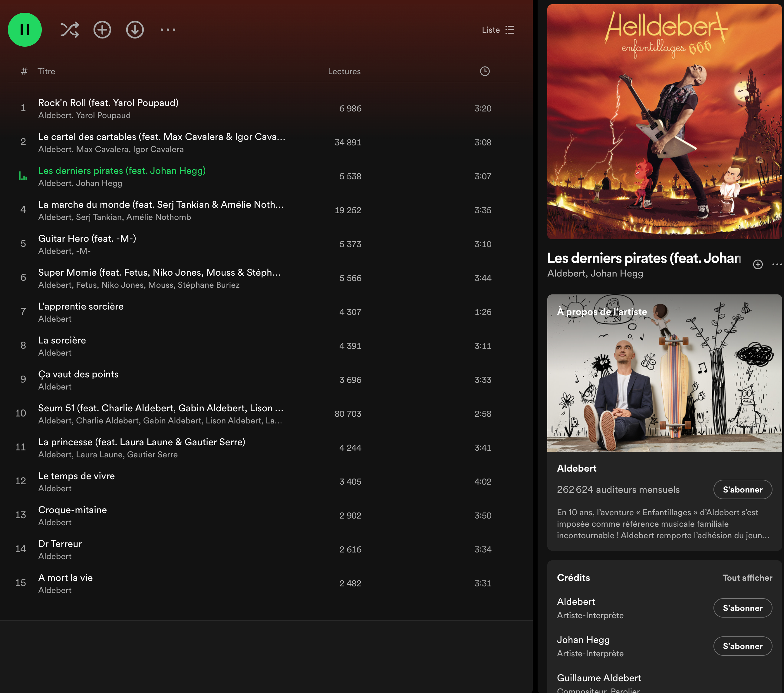
Task: Open the Helldebert album cover thumbnail
Action: 664,122
